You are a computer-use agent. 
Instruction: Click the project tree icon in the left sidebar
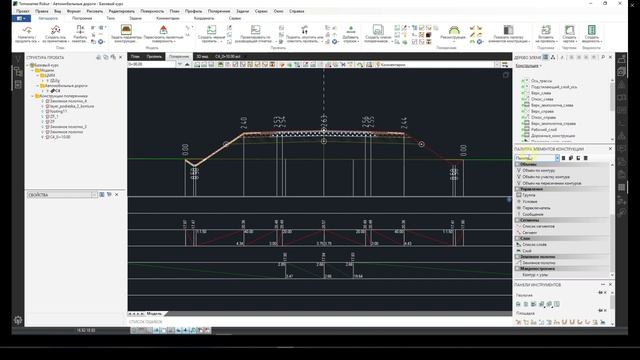(18, 72)
